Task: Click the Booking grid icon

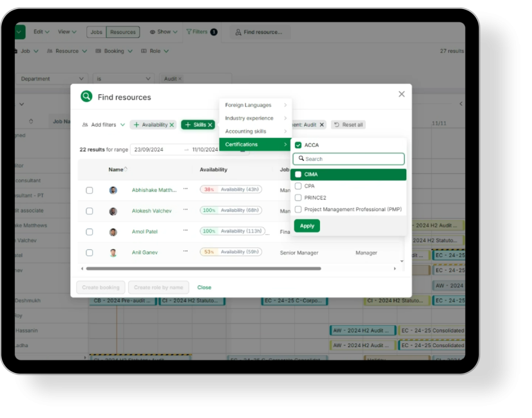Action: (97, 51)
